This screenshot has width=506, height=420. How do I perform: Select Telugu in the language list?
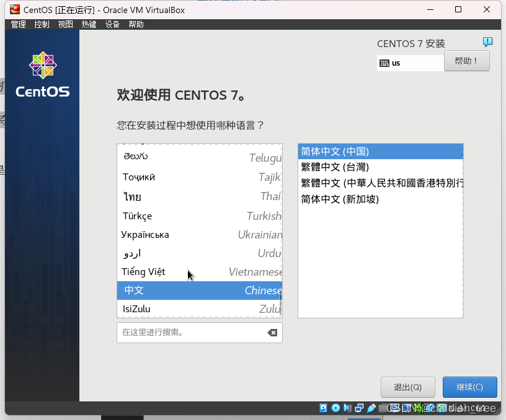tap(200, 157)
